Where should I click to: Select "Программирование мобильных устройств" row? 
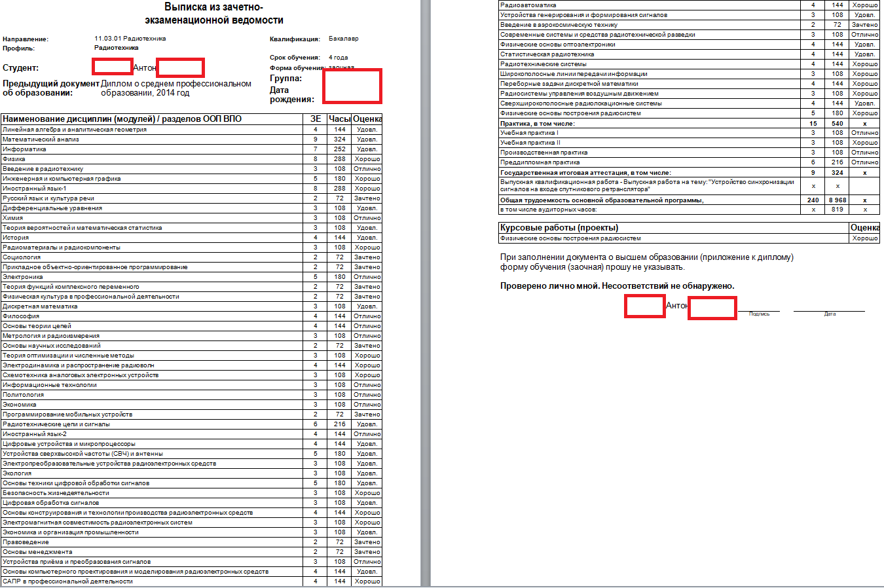pos(191,414)
